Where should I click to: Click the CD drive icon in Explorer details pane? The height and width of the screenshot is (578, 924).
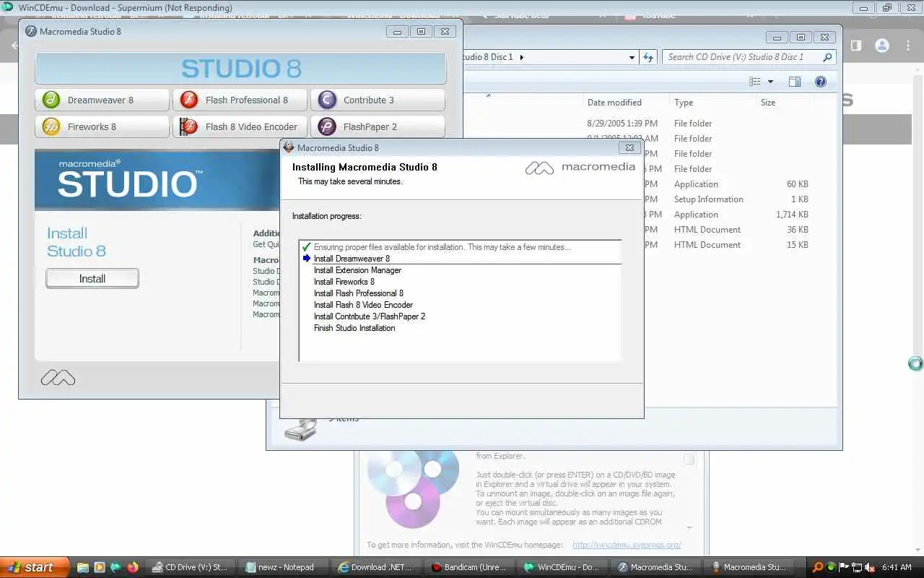(x=300, y=430)
